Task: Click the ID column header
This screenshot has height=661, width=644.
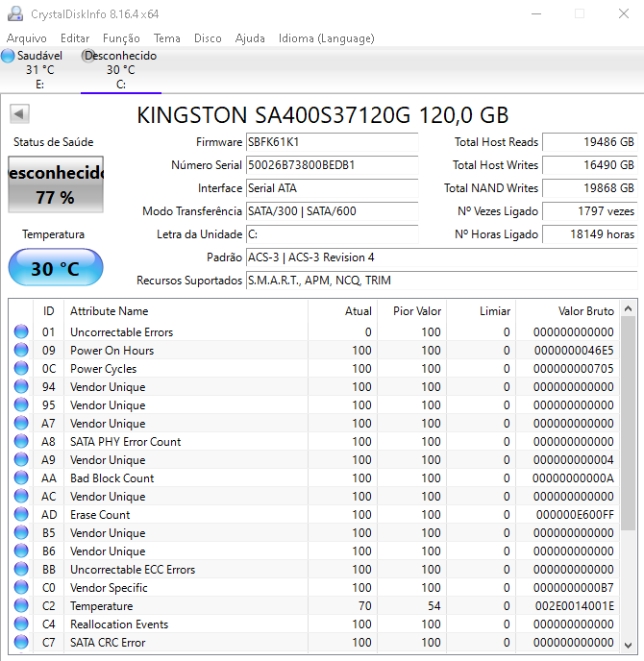Action: point(48,311)
